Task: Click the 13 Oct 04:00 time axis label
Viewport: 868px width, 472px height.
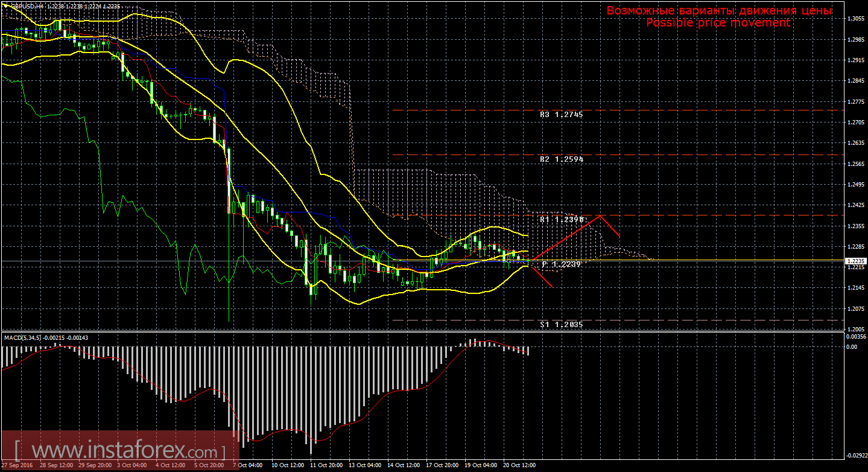Action: pos(364,466)
